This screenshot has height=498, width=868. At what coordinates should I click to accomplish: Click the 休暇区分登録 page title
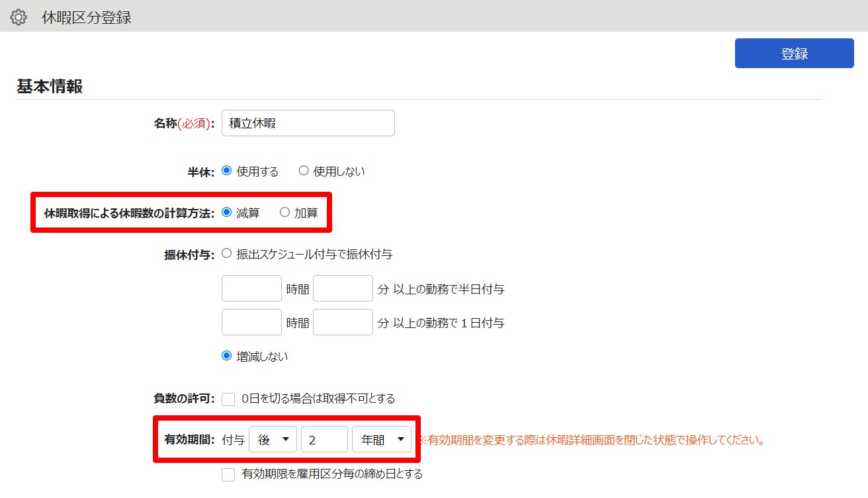click(x=87, y=17)
